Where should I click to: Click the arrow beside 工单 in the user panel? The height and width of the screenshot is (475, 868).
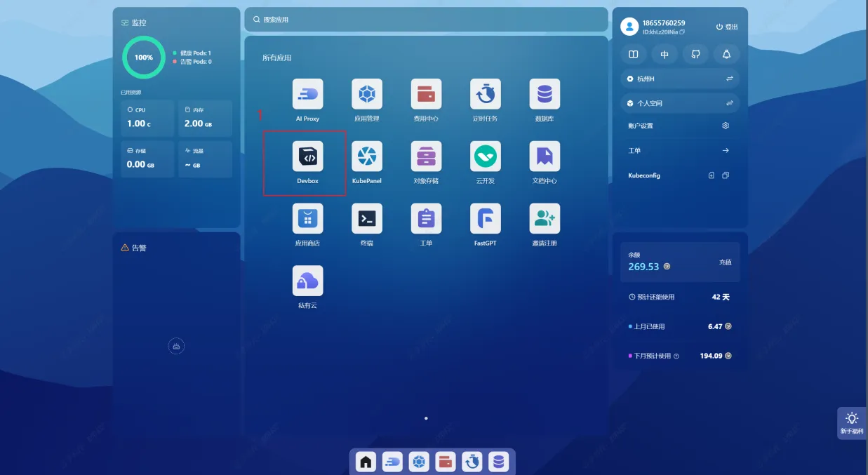click(x=726, y=150)
